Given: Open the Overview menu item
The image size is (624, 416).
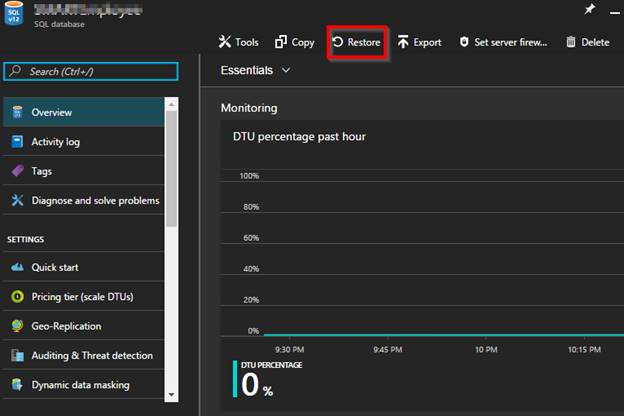Looking at the screenshot, I should coord(51,113).
